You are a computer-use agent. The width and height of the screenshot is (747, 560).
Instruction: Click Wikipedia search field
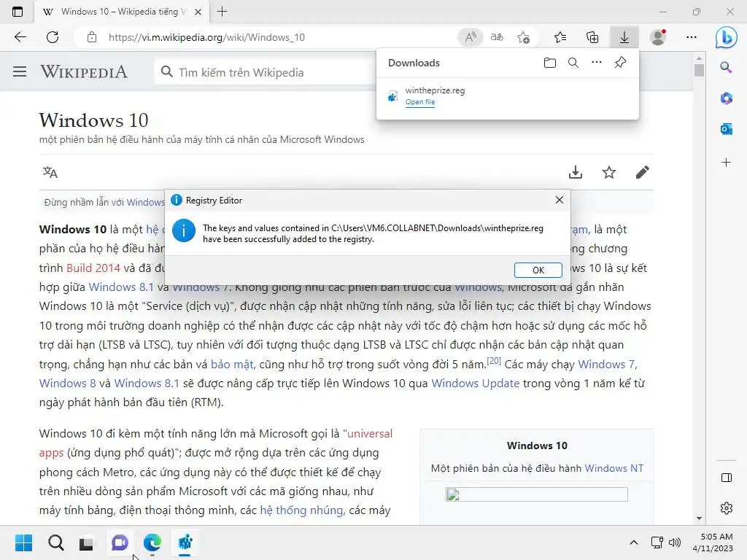pos(264,72)
